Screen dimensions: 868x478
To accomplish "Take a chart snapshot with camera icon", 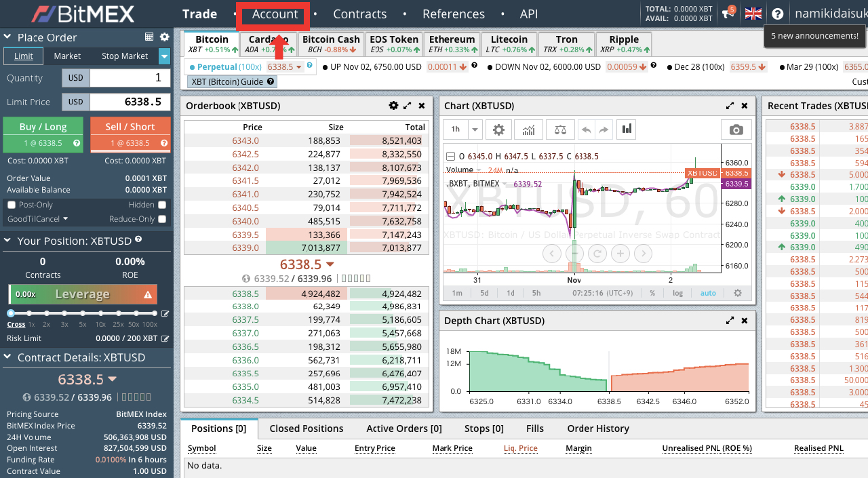I will pos(736,130).
